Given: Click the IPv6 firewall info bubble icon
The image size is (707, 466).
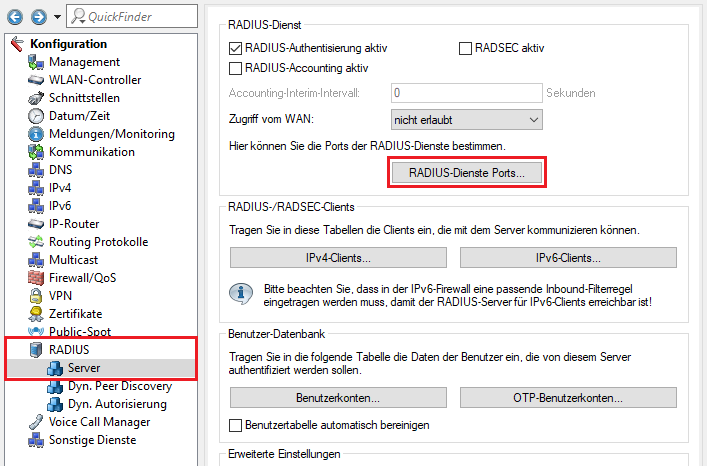Looking at the screenshot, I should pyautogui.click(x=241, y=294).
